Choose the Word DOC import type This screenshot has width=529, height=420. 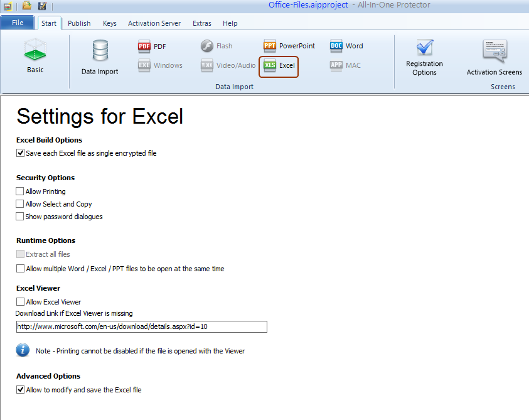pos(346,46)
